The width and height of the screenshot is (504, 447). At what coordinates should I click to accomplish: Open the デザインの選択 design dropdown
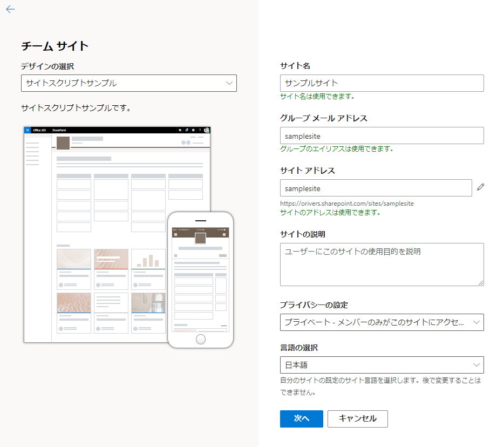128,83
